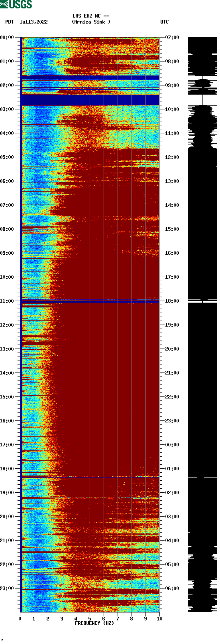220x644 pixels.
Task: Click the frequency axis tick '10'
Action: pyautogui.click(x=159, y=619)
